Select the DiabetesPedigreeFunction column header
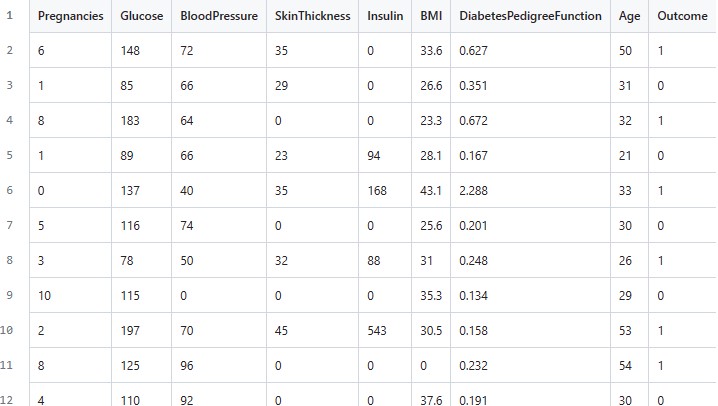The image size is (718, 406). coord(530,16)
